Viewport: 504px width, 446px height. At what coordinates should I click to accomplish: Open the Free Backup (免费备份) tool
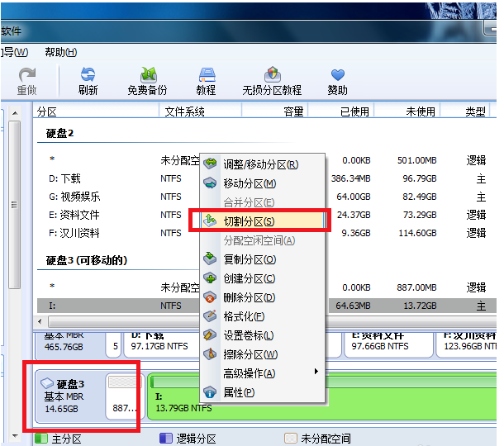[149, 74]
